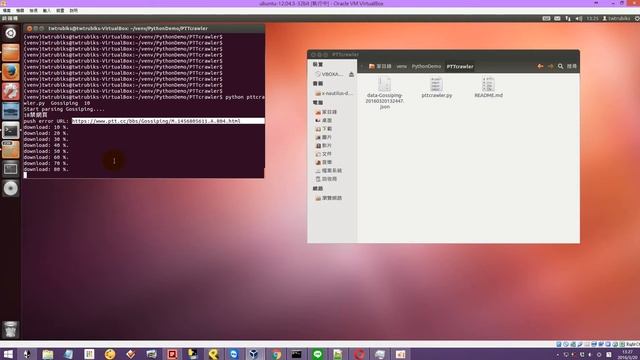The image size is (640, 360).
Task: Click the Windows Start button
Action: point(8,354)
